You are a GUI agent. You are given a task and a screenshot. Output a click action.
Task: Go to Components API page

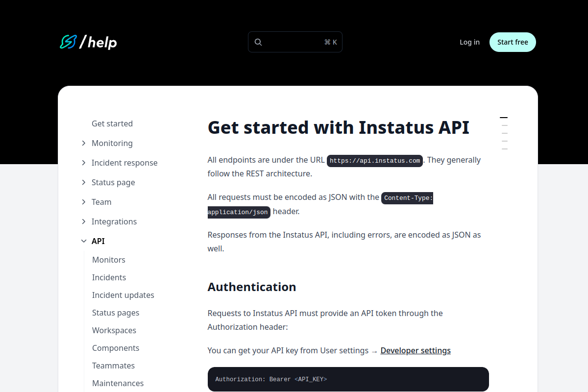(x=116, y=348)
